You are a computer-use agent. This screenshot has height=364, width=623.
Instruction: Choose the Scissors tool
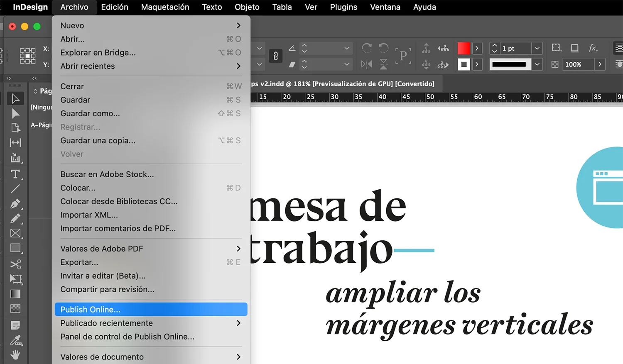click(x=16, y=264)
